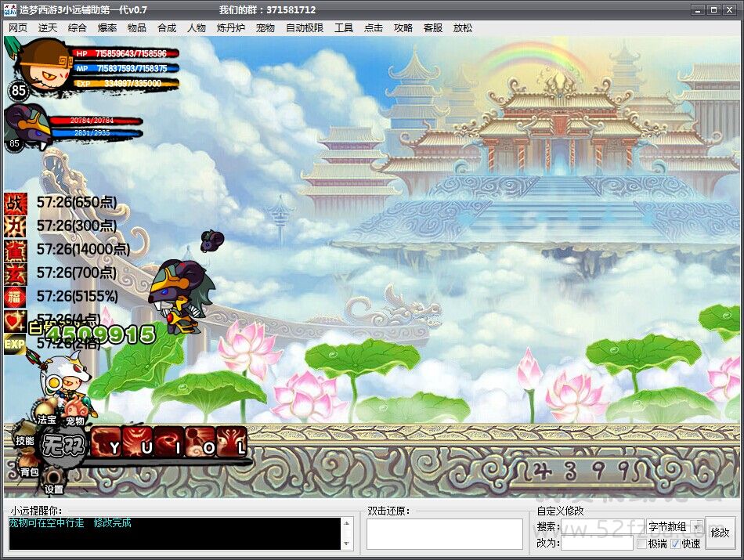Click the "57:26(14000点)" timer text
Image resolution: width=744 pixels, height=560 pixels.
point(84,249)
